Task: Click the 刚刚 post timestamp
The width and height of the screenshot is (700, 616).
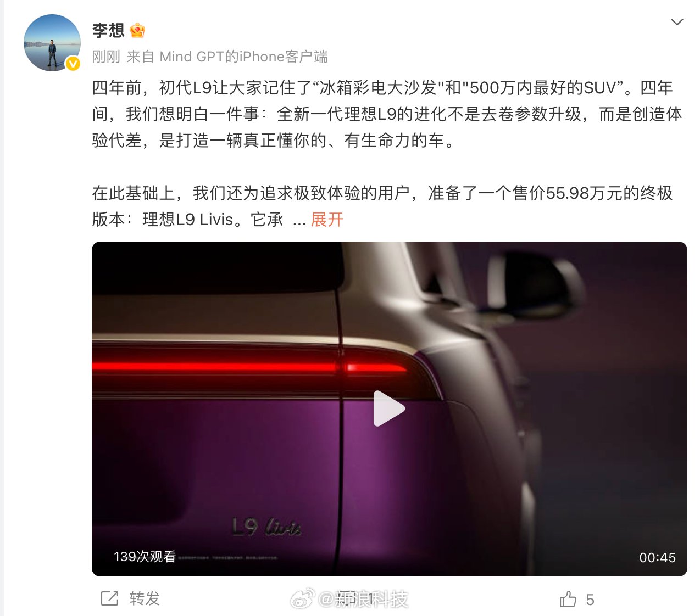Action: [106, 57]
